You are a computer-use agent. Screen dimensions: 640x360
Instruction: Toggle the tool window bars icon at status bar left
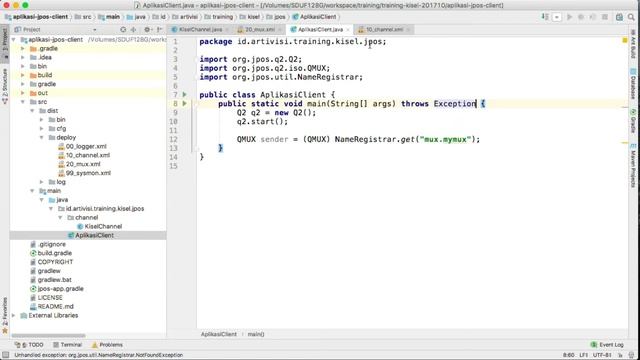point(5,355)
